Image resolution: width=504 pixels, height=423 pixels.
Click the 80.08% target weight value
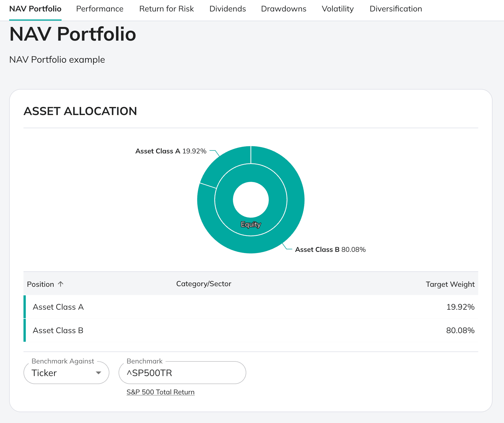(460, 330)
